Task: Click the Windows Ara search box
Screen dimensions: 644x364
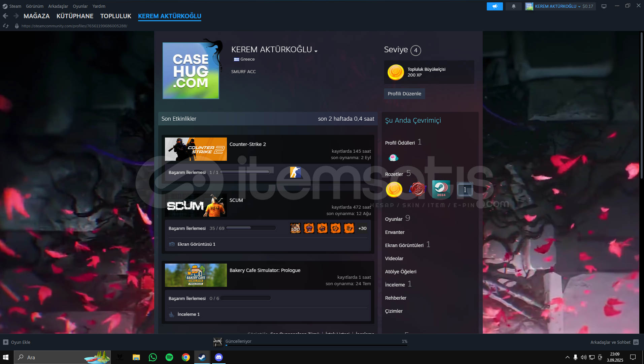Action: (x=62, y=357)
